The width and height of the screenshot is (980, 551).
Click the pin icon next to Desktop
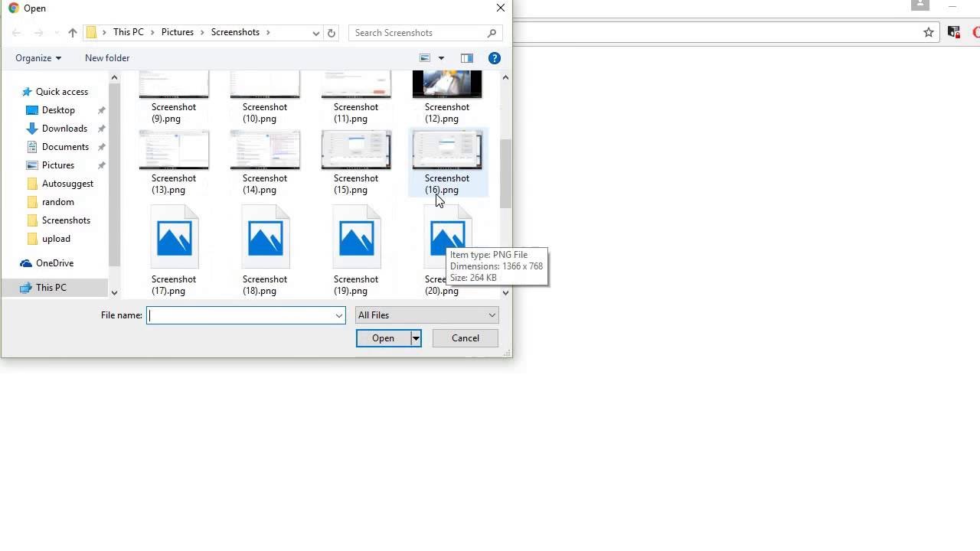pyautogui.click(x=101, y=110)
